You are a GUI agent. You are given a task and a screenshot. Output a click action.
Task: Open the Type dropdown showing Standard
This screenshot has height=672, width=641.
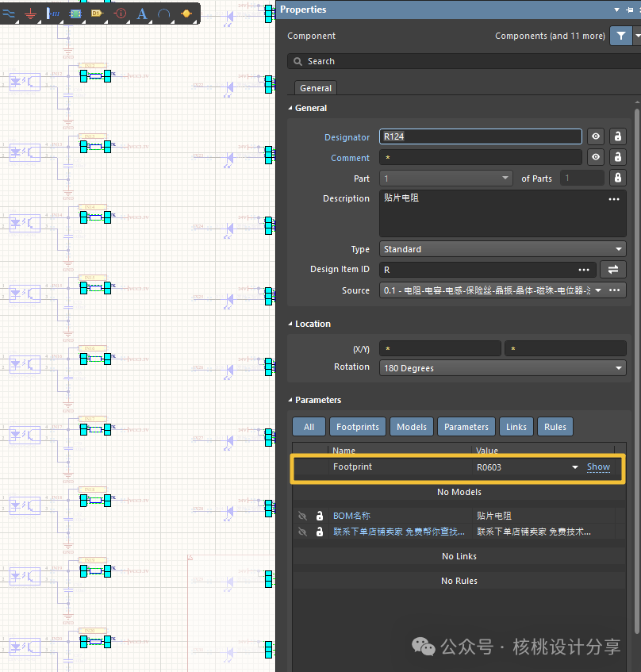[x=503, y=249]
